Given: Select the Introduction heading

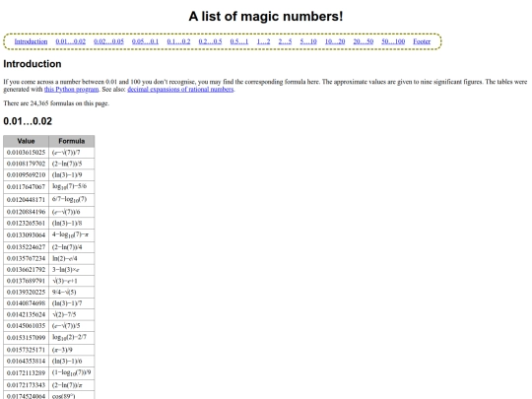Looking at the screenshot, I should click(33, 64).
